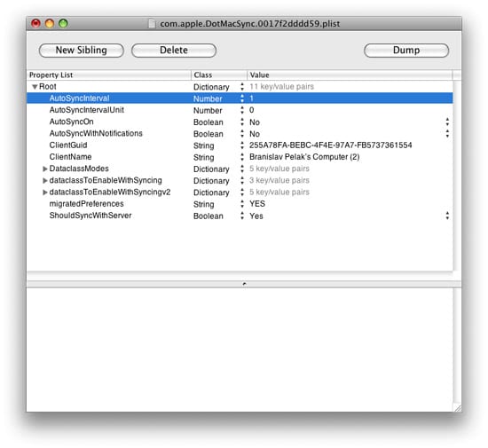Open class popup for dataclassToEnableWithSyncingv2

pos(242,193)
